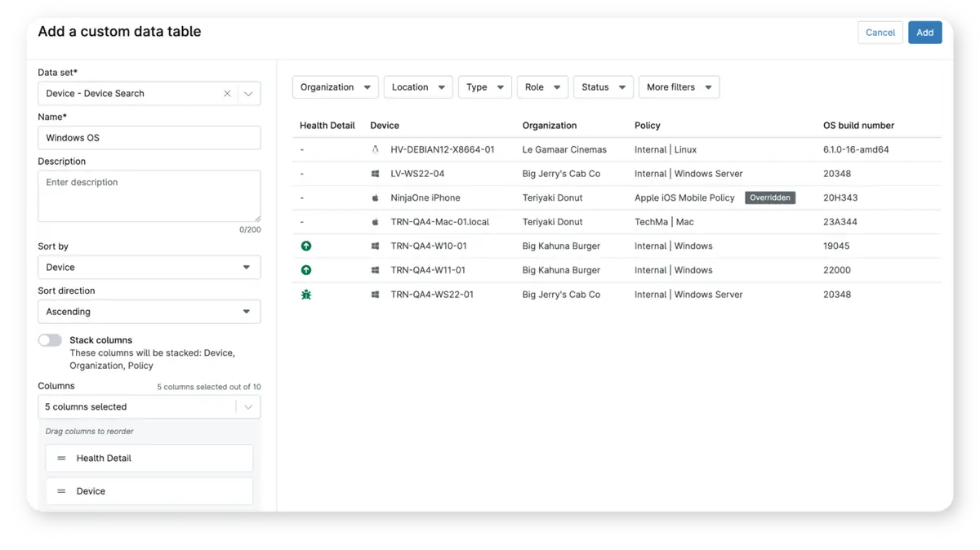Select device HV-DEBIAN12-X8664-01
This screenshot has width=980, height=550.
coord(443,150)
